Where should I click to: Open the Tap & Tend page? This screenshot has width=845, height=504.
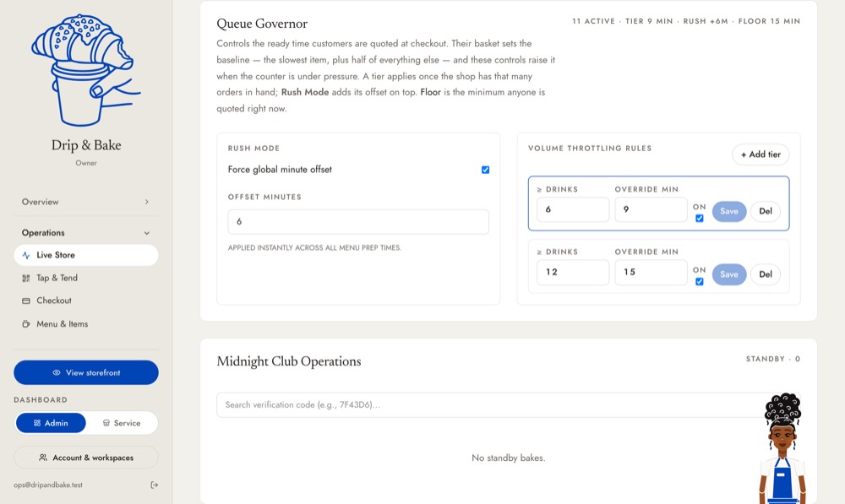[x=86, y=279]
